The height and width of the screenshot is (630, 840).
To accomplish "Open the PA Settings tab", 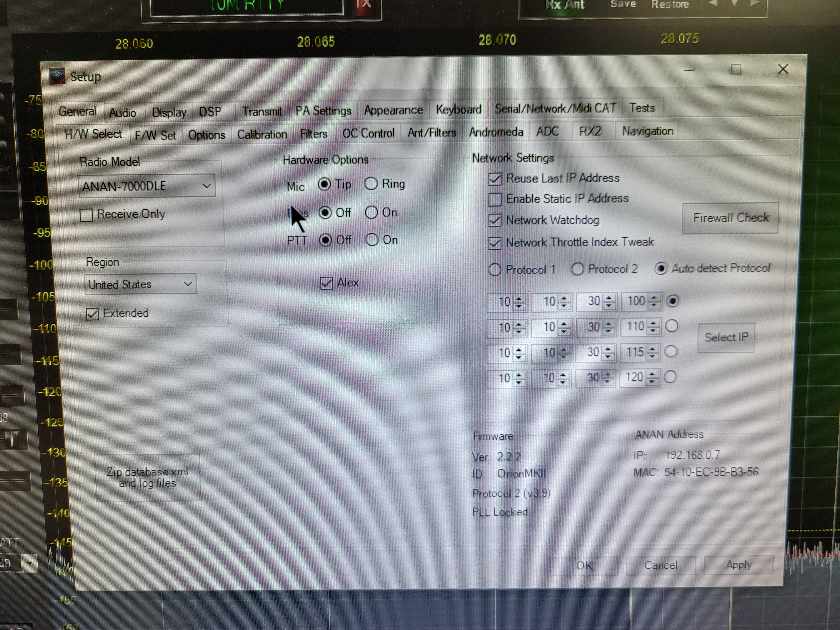I will pyautogui.click(x=323, y=111).
